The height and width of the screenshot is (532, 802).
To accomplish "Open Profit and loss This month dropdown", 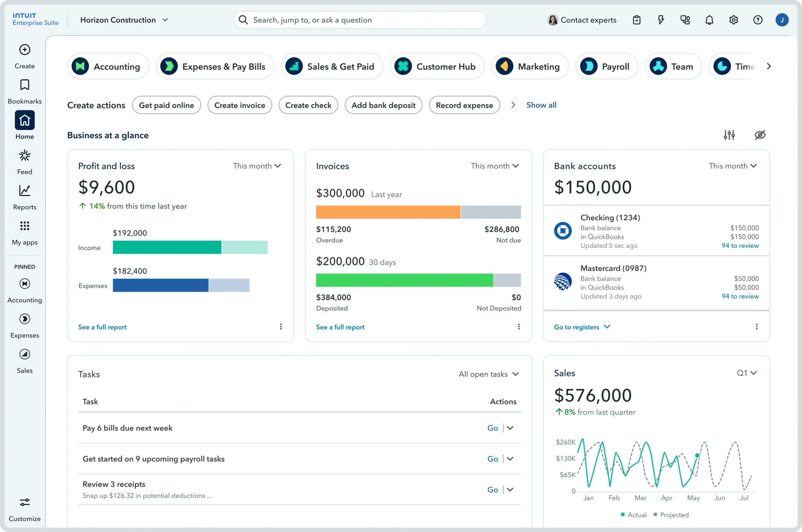I will pyautogui.click(x=257, y=166).
